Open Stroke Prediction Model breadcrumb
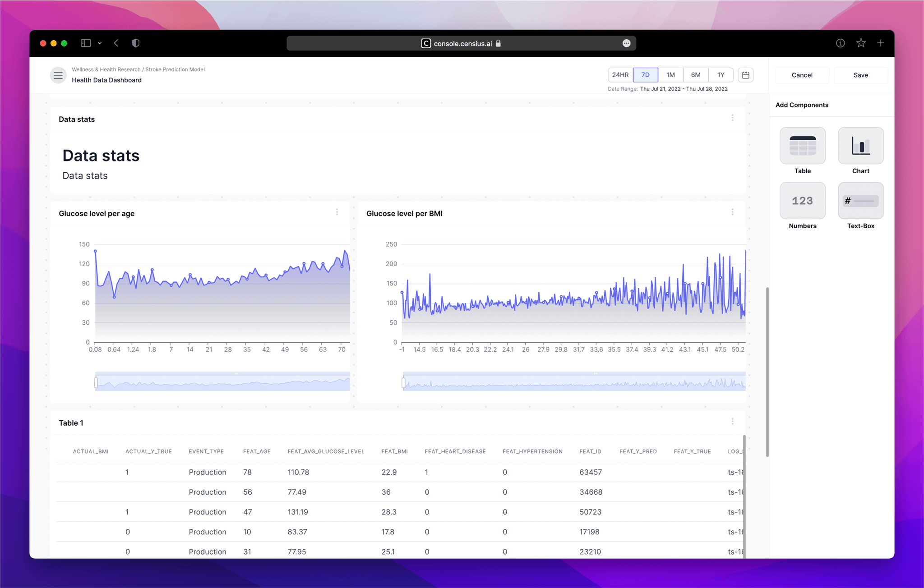This screenshot has height=588, width=924. click(175, 69)
